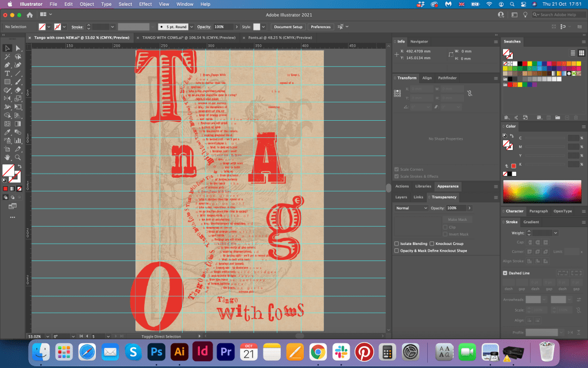Expand the stroke Weight dropdown
The width and height of the screenshot is (588, 368).
[x=555, y=233]
